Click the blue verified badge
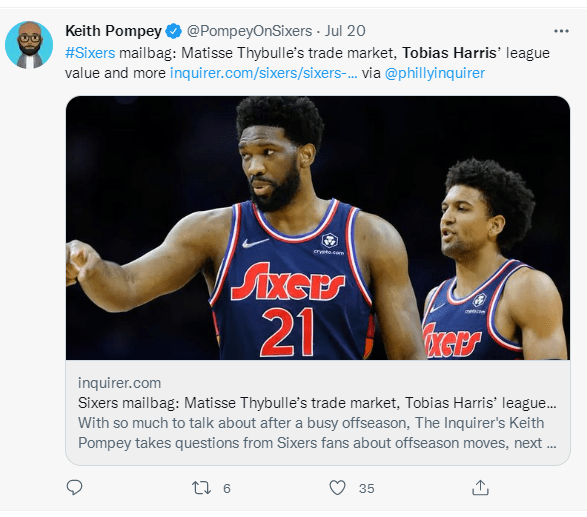 (x=174, y=31)
